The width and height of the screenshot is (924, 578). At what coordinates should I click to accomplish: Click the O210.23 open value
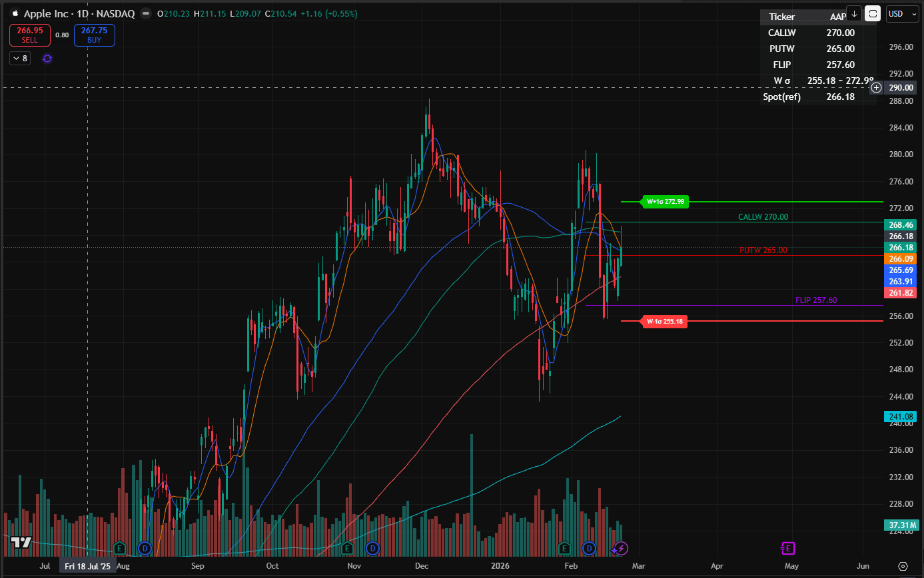coord(173,13)
